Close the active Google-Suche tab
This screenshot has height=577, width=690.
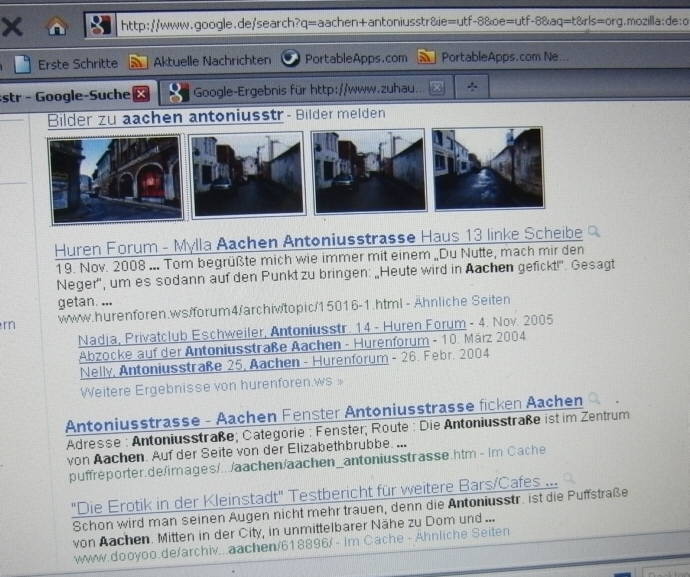point(141,94)
